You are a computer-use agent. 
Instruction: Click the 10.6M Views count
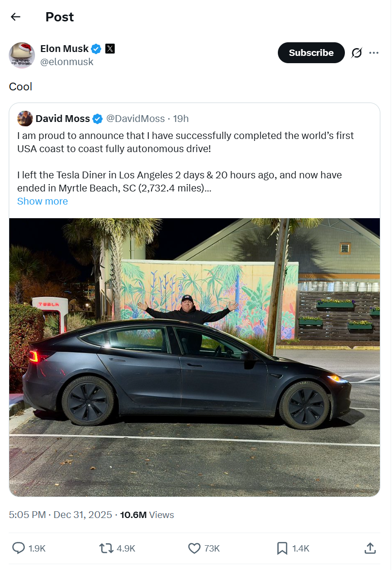[x=147, y=515]
